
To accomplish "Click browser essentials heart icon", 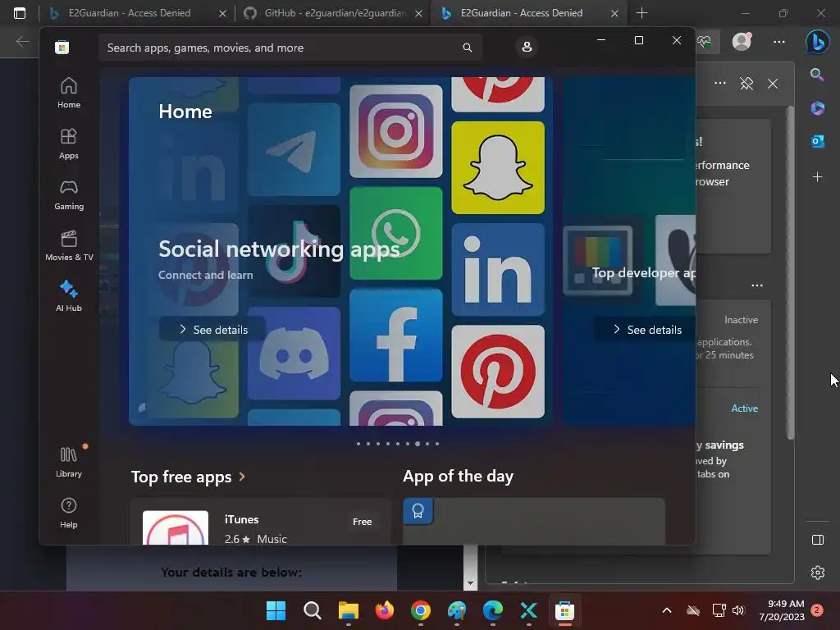I will click(x=705, y=41).
